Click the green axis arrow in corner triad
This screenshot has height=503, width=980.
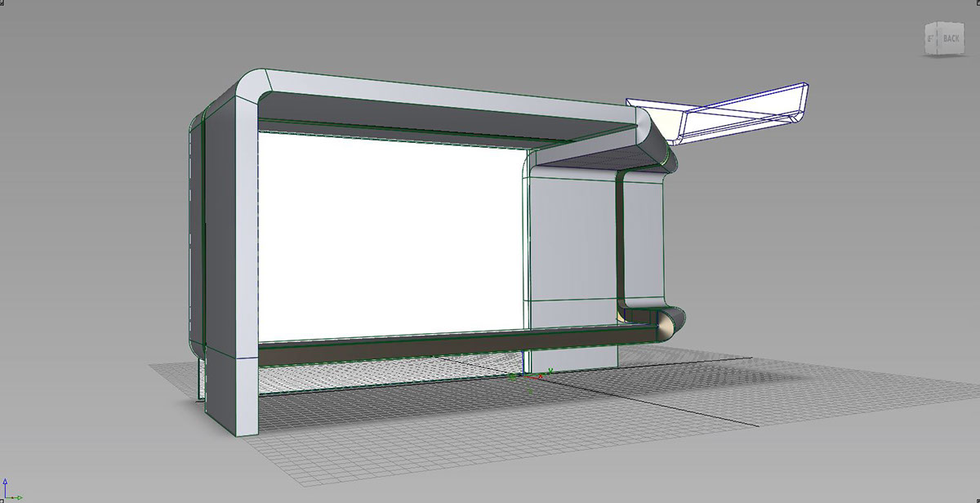[x=18, y=497]
